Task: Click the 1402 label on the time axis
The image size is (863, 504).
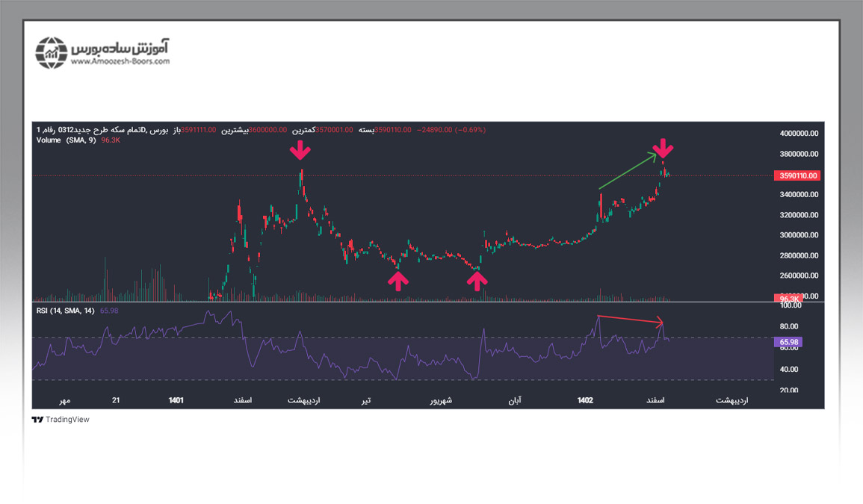Action: click(x=585, y=400)
